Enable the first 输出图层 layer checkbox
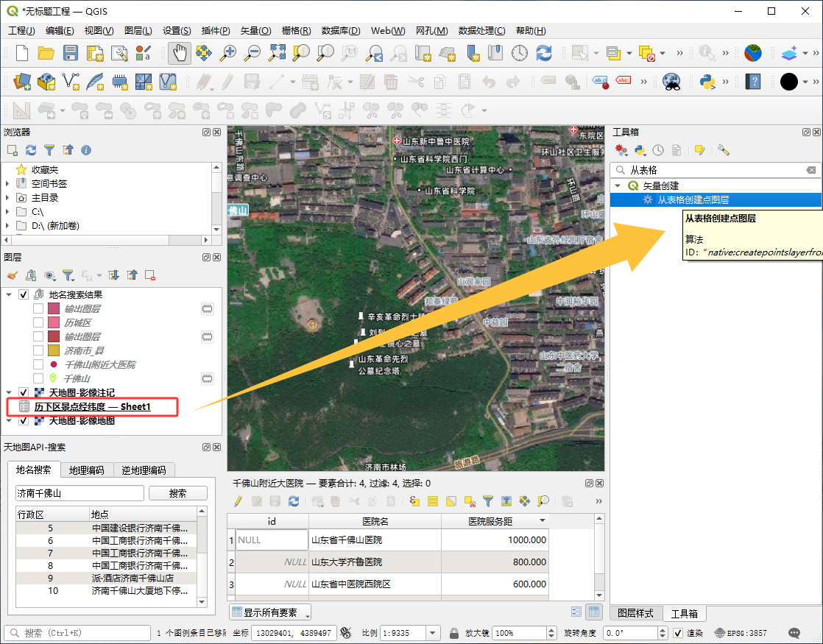Viewport: 823px width, 644px height. (38, 308)
